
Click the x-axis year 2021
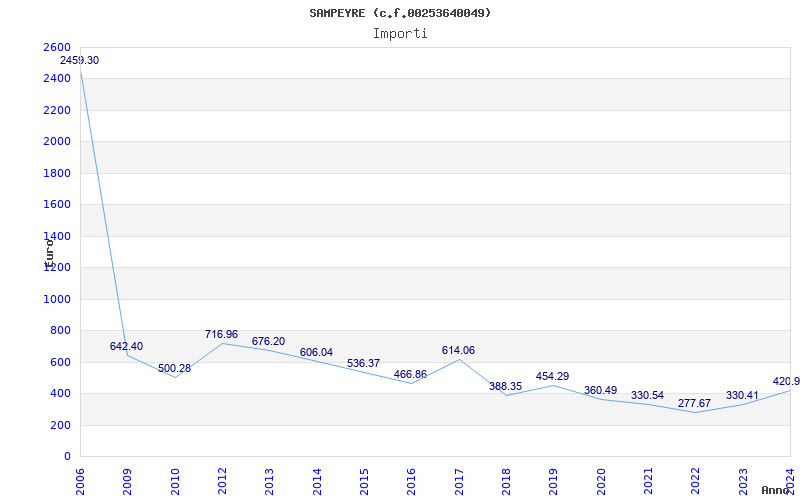(x=647, y=482)
